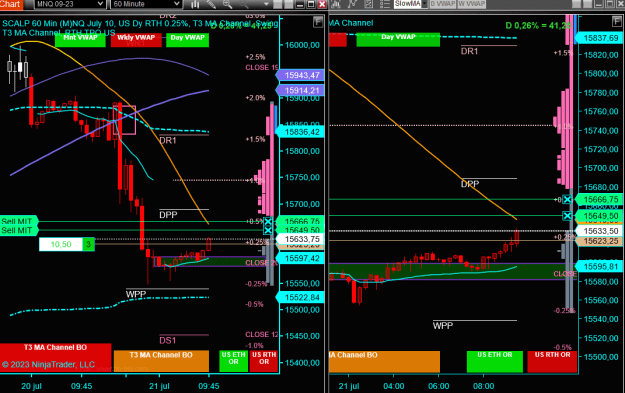
Task: Select the upper Sell MIT order flag
Action: [x=19, y=221]
